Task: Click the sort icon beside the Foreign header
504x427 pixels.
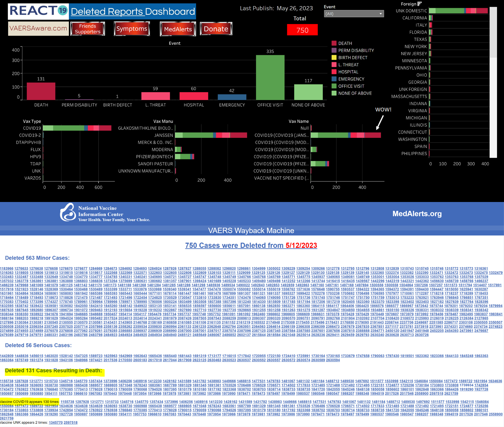Action: click(419, 4)
